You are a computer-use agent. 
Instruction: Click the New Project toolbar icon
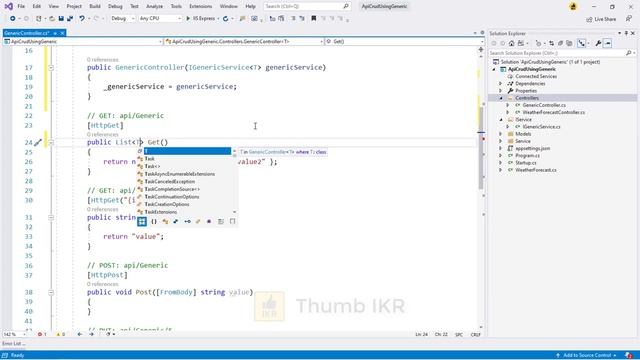tap(38, 18)
